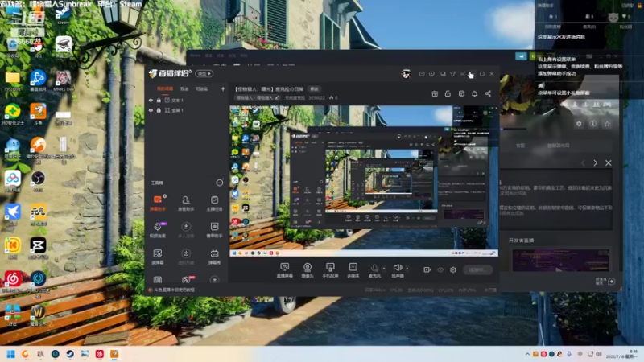Screen dimensions: 644x362
Task: Toggle the lock on 全屏 1 layer
Action: pyautogui.click(x=159, y=110)
